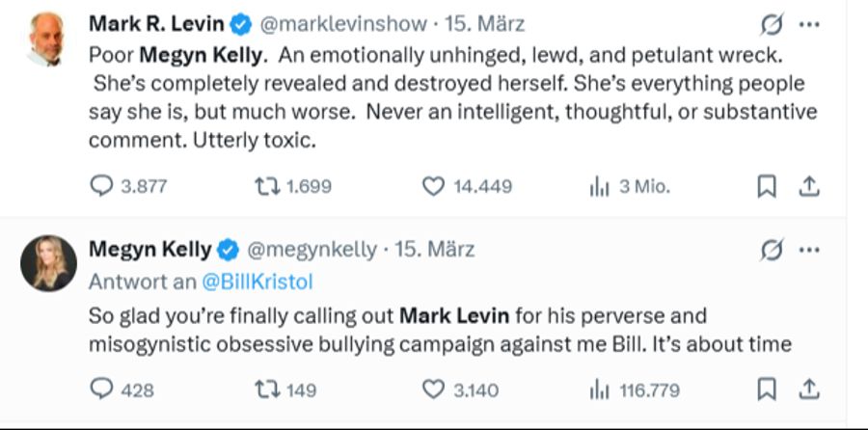
Task: Share Megyn Kelly's tweet
Action: tap(810, 390)
